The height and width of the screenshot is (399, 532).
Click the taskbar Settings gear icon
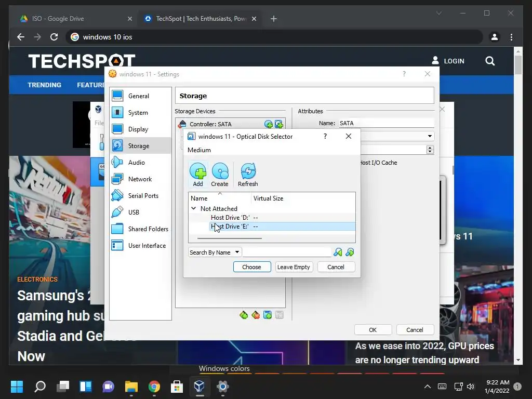222,387
